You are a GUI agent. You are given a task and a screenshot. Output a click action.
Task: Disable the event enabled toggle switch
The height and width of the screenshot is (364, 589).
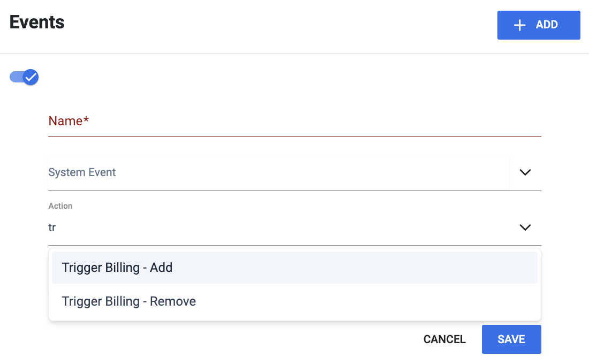pos(24,77)
